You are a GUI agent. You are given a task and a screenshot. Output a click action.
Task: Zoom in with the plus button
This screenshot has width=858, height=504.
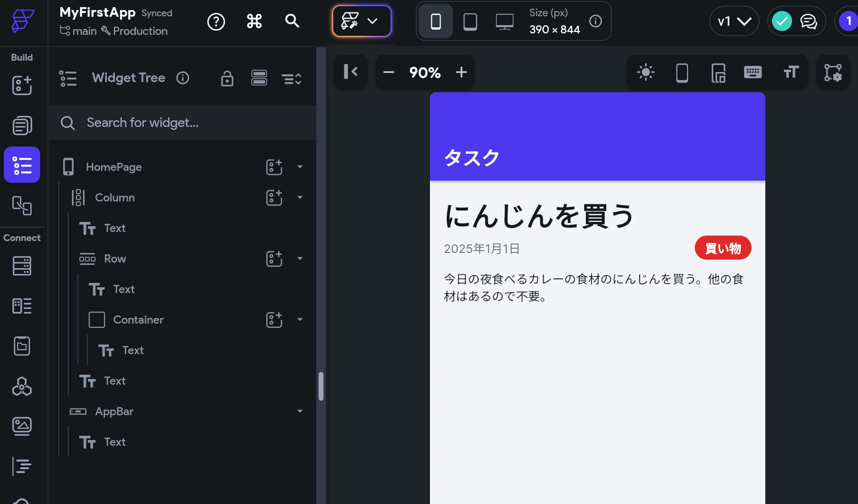461,73
